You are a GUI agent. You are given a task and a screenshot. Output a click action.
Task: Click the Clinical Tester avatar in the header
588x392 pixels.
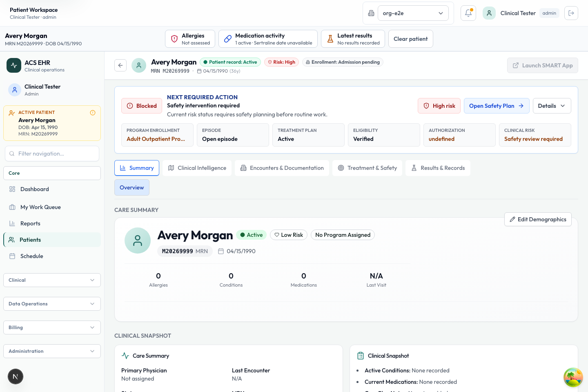coord(489,13)
